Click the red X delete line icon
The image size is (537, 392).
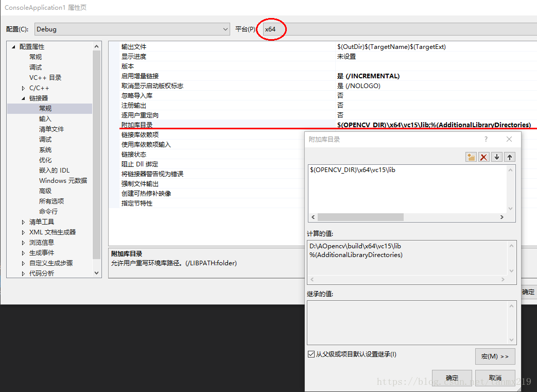coord(483,157)
